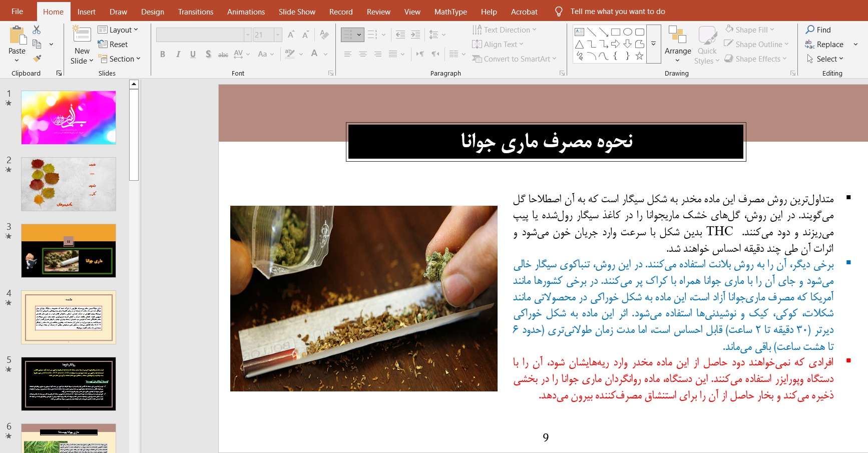Open the Section dropdown menu
The image size is (868, 453).
[119, 59]
